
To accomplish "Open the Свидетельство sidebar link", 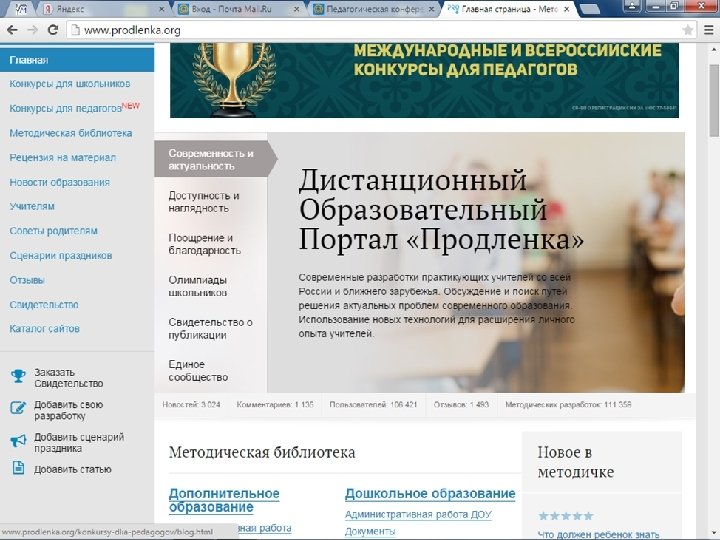I will tap(44, 304).
